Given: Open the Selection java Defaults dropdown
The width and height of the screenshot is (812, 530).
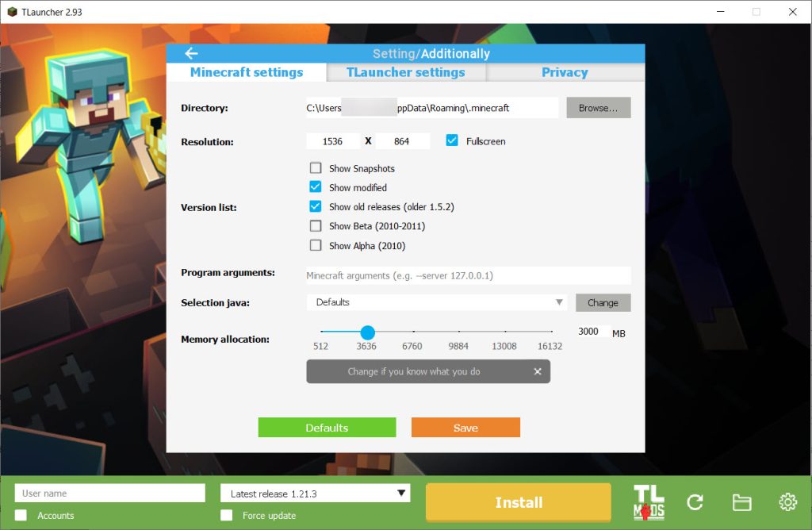Looking at the screenshot, I should pyautogui.click(x=437, y=302).
